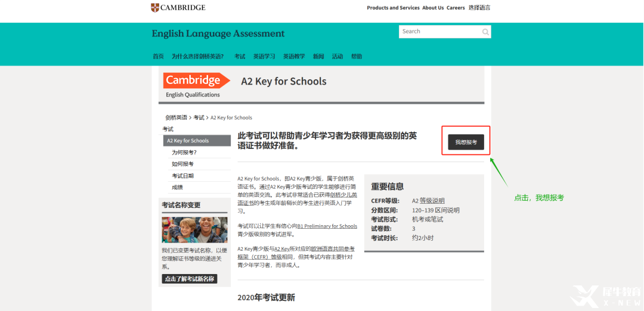Click the search magnifier icon
Viewport: 644px width, 311px height.
[485, 32]
